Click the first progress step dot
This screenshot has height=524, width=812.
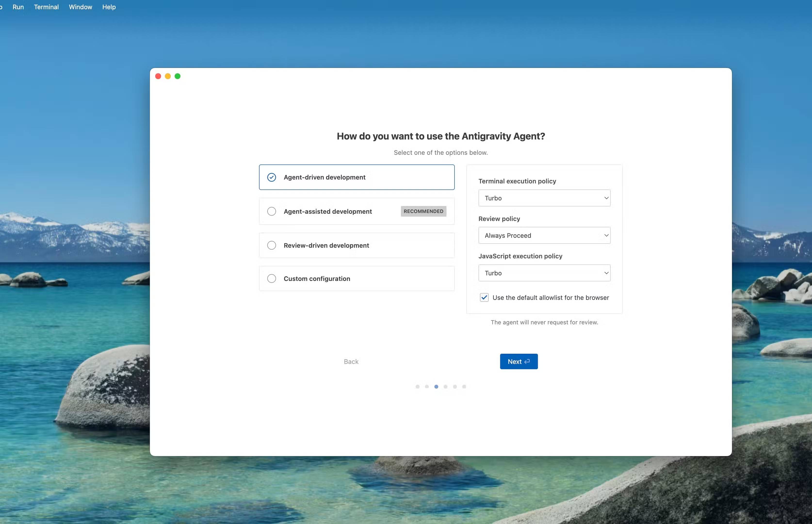[417, 386]
